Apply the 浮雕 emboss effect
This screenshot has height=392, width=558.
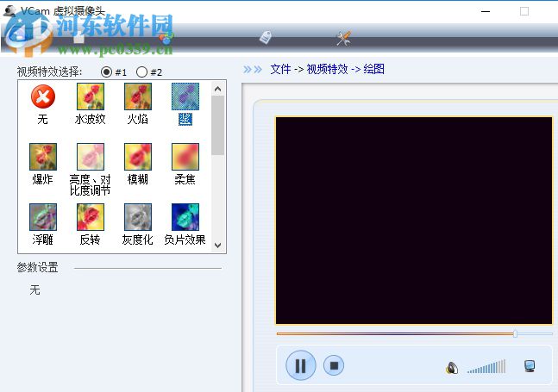(43, 225)
